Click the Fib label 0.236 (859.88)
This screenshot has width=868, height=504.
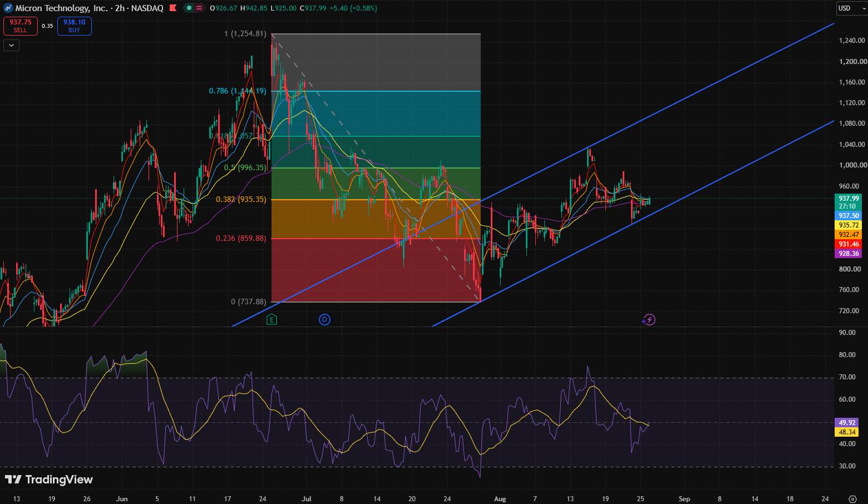pyautogui.click(x=241, y=238)
